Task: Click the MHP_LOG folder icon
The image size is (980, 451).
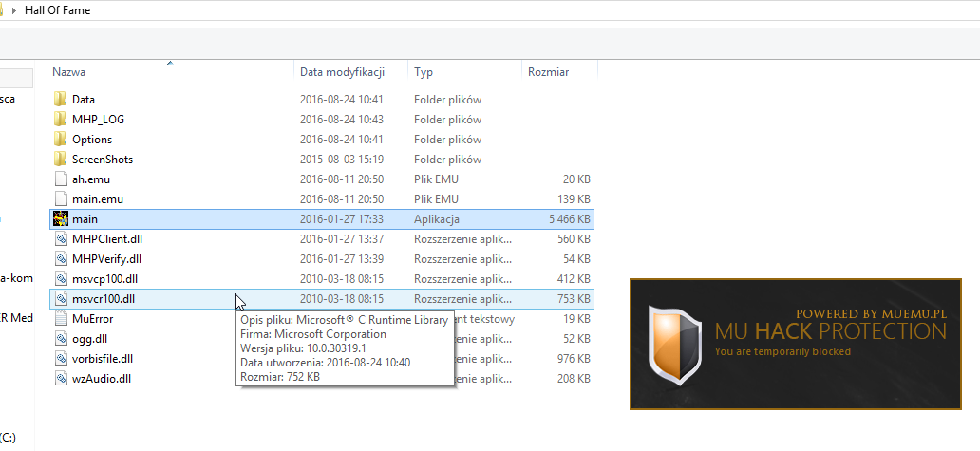Action: (60, 119)
